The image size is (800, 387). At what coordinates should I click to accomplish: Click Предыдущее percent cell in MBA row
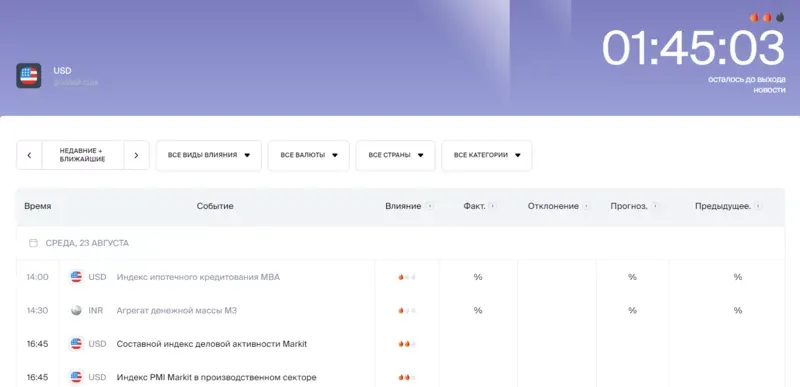pos(738,277)
